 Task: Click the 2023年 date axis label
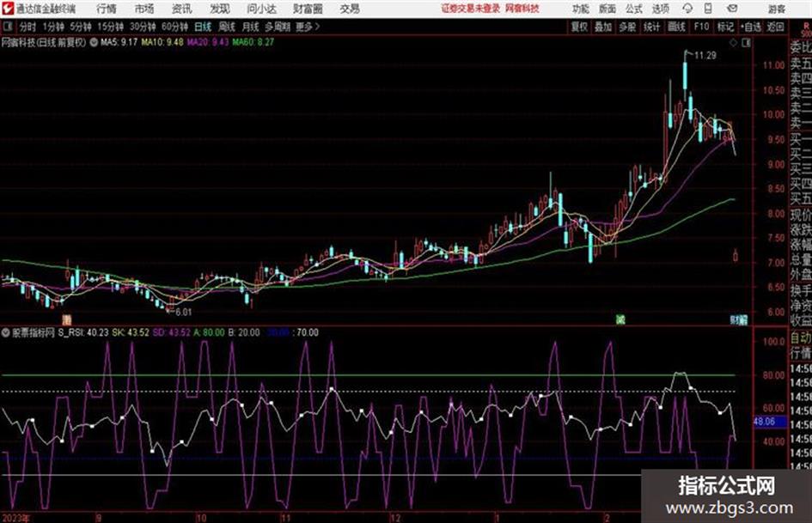tap(15, 518)
